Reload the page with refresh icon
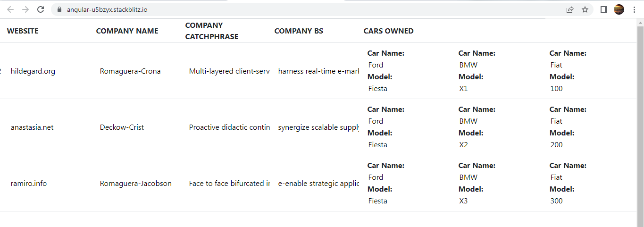This screenshot has height=227, width=644. click(x=41, y=9)
